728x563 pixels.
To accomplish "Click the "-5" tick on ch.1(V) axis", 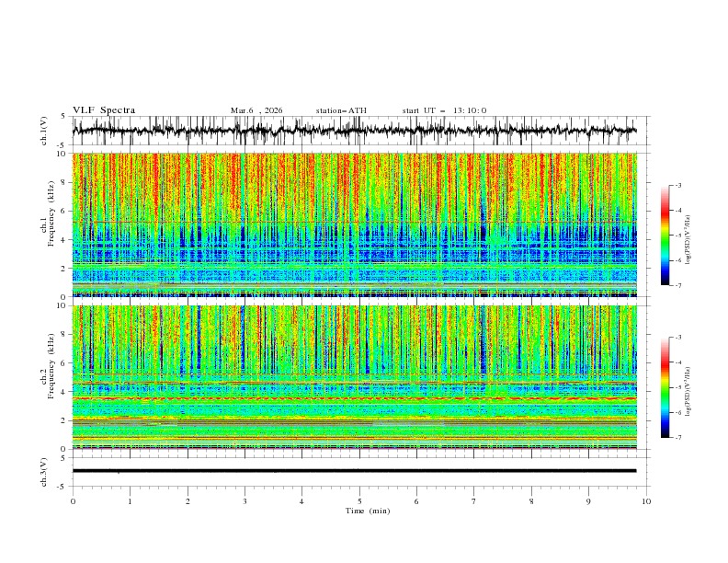I will click(62, 145).
